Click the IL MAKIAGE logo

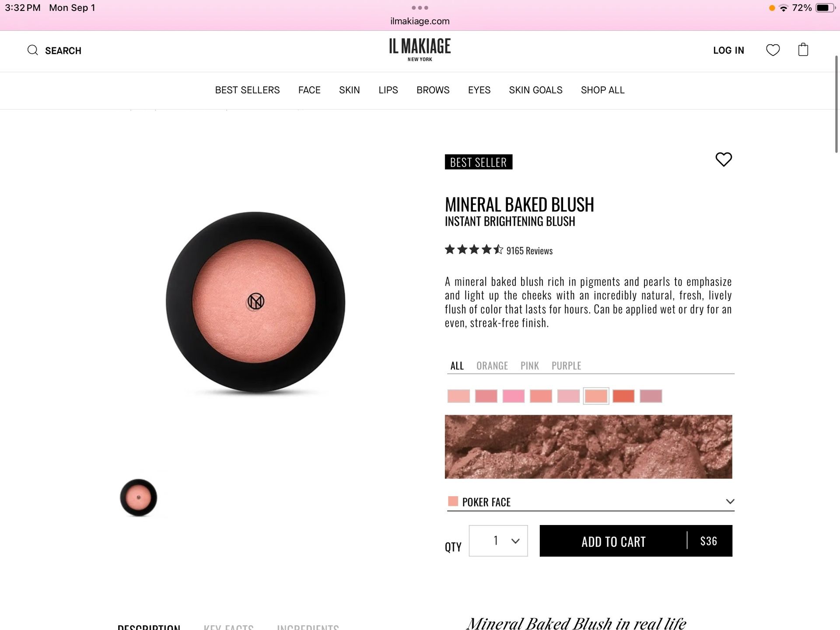(420, 50)
